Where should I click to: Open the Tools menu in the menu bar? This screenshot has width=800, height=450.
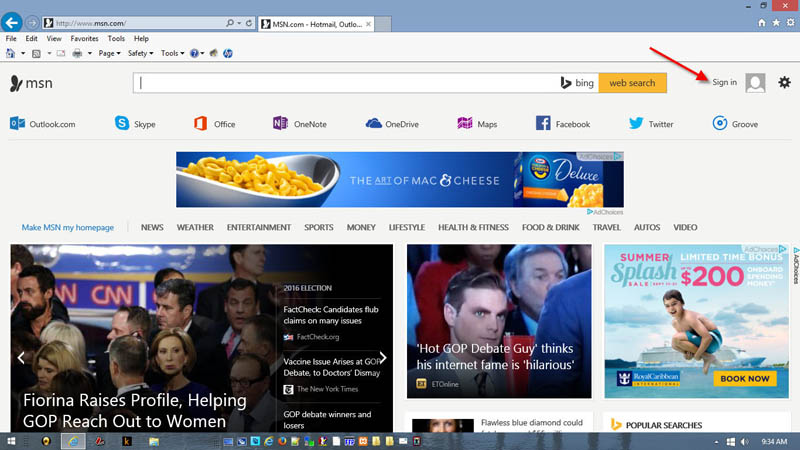[x=116, y=39]
